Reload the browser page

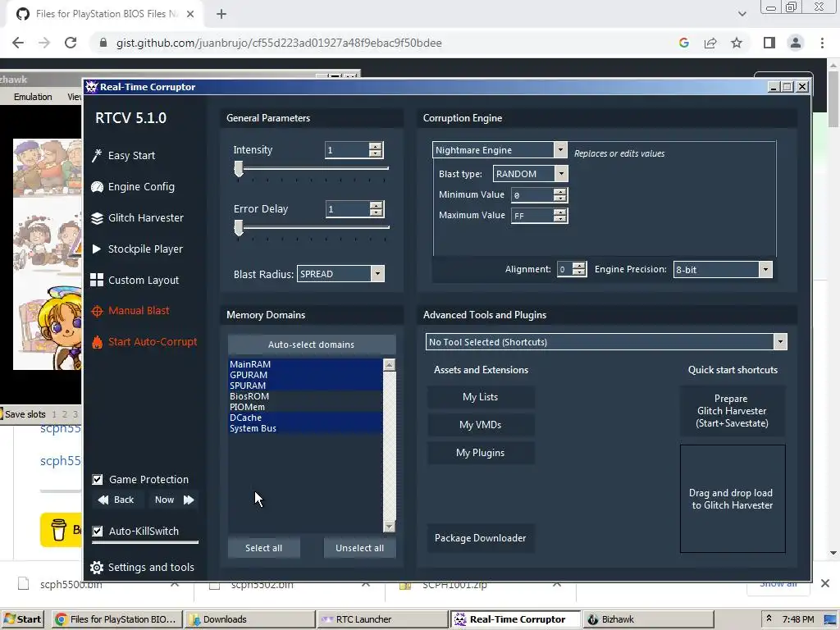71,43
